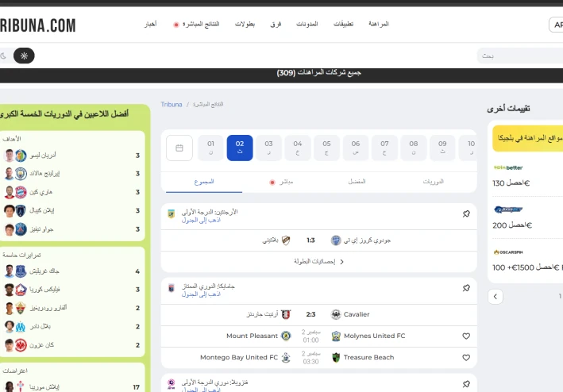
Task: Open the 2:3 Cavalier match score
Action: pyautogui.click(x=310, y=314)
